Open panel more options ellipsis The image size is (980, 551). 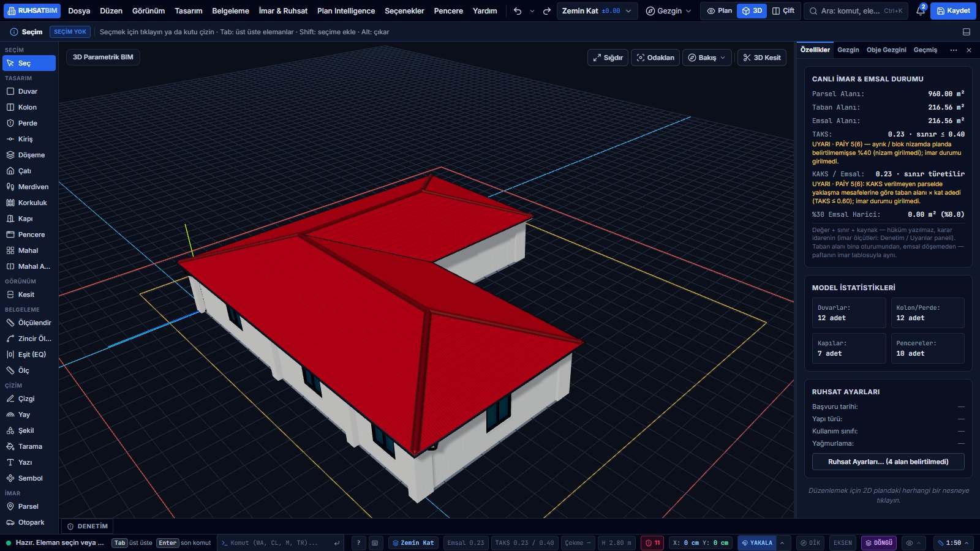954,50
